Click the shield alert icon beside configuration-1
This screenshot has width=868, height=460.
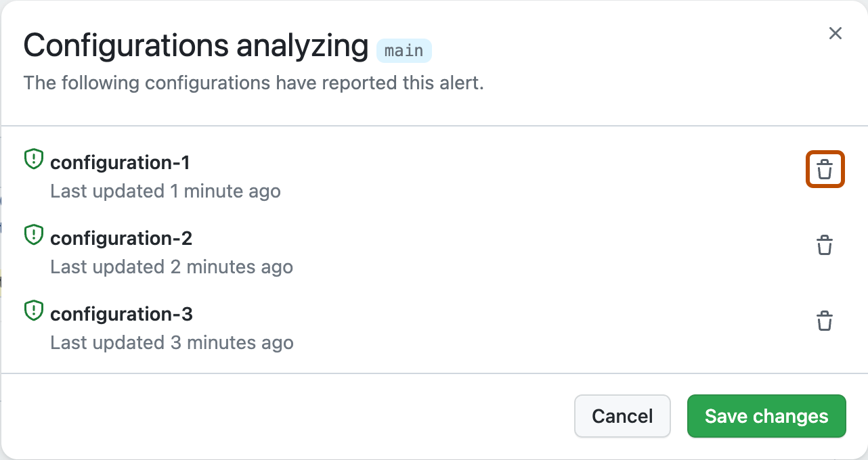pos(35,158)
